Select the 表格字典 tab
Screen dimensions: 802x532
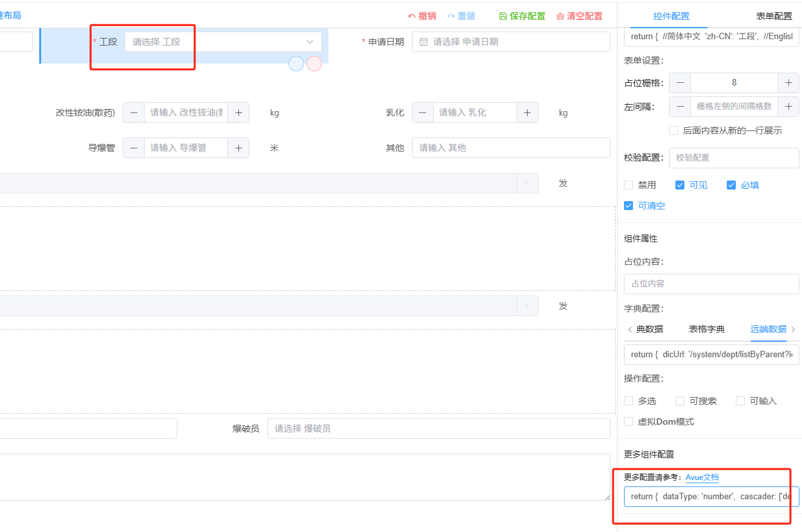pos(706,329)
